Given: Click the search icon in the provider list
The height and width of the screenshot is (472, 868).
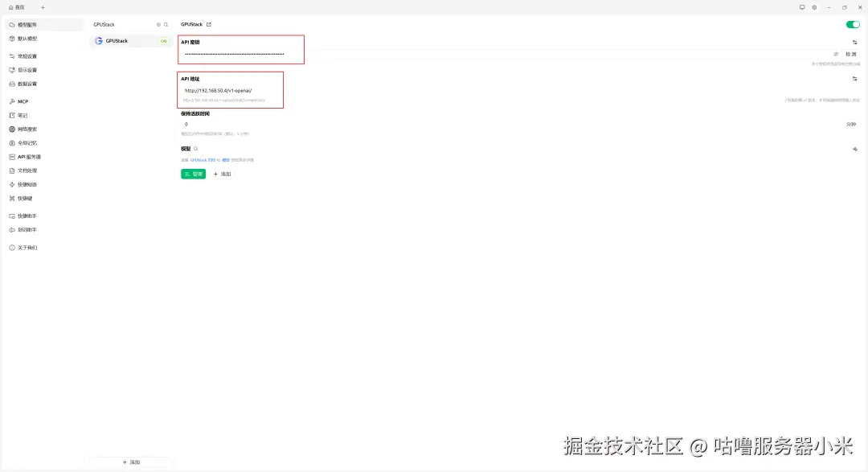Looking at the screenshot, I should point(166,24).
